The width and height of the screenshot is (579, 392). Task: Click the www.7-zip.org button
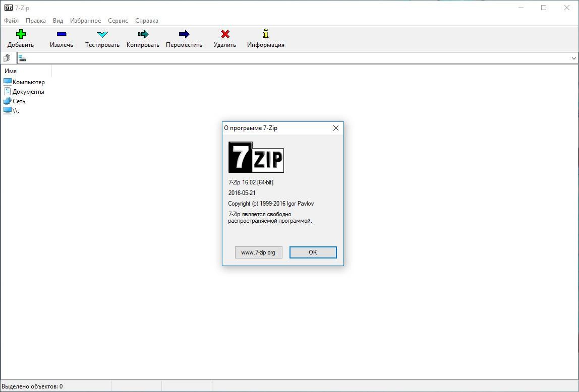(x=258, y=252)
